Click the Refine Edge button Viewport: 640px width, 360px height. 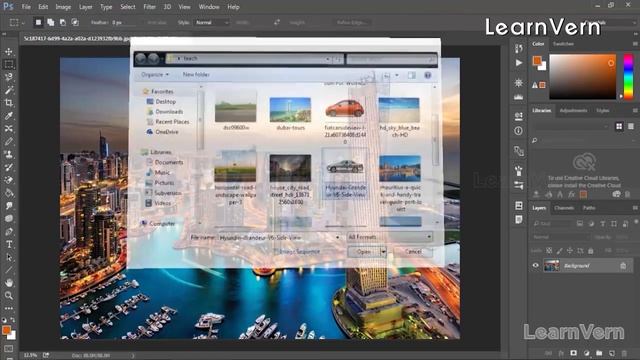point(351,22)
